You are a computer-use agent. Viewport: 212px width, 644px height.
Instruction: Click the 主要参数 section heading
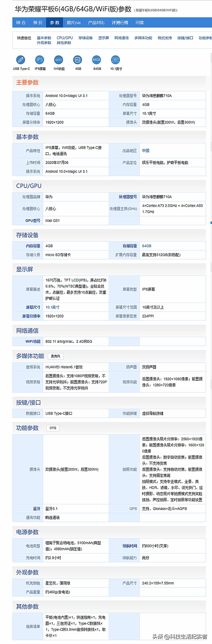click(27, 83)
